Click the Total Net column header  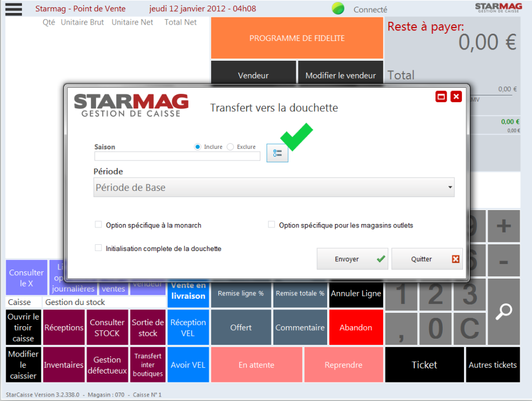(x=181, y=22)
